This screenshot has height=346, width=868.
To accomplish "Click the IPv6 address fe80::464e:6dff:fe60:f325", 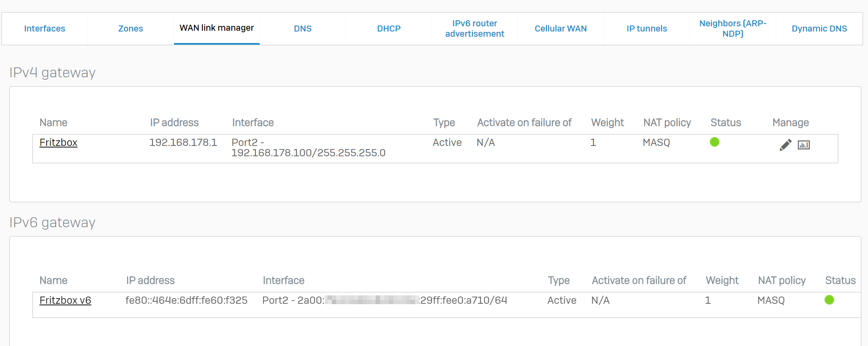I will pyautogui.click(x=186, y=300).
